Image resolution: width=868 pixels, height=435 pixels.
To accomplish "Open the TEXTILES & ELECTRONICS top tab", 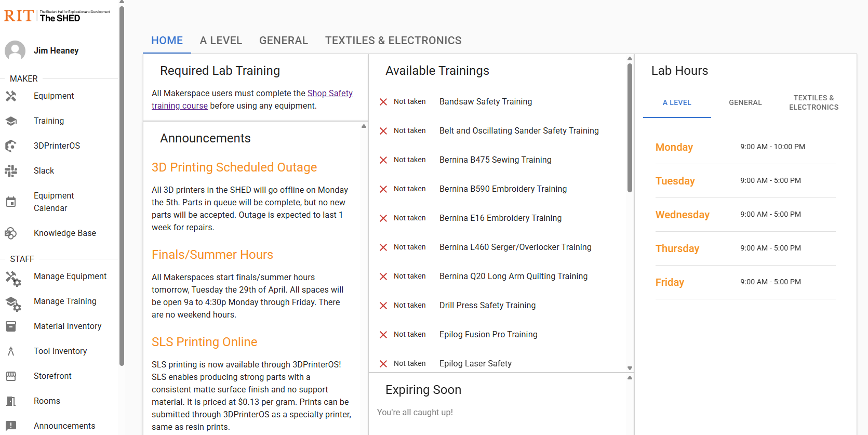I will [x=393, y=41].
